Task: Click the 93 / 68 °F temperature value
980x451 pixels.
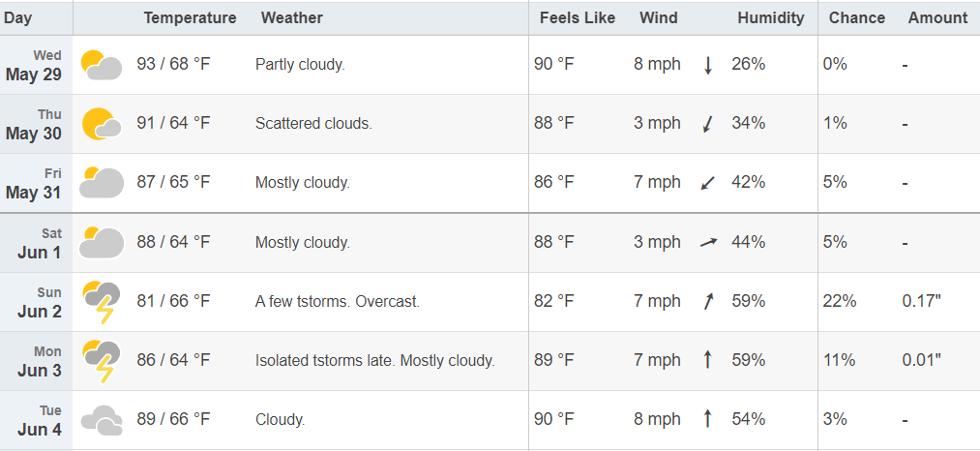Action: pos(174,65)
